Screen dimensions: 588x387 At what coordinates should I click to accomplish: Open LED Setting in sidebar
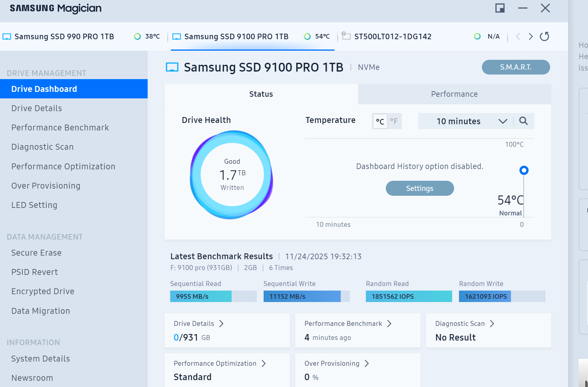(x=74, y=205)
